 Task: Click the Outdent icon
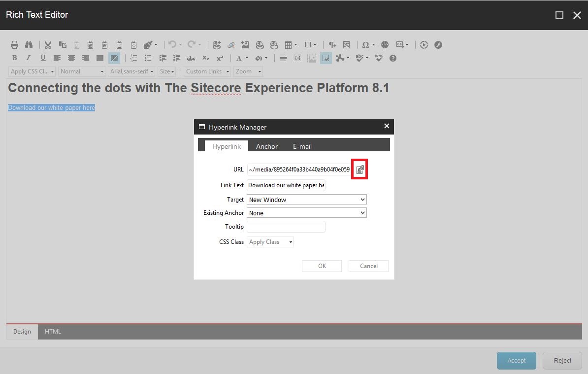[177, 58]
